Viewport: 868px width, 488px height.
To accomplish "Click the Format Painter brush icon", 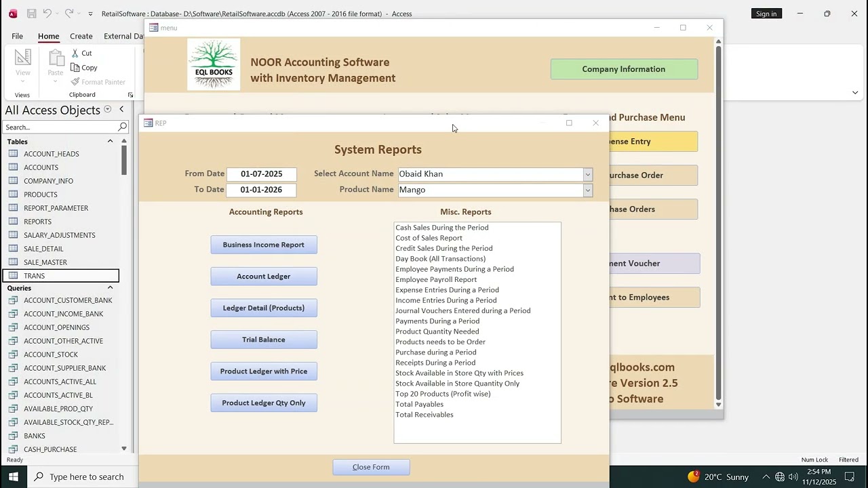I will (x=75, y=82).
